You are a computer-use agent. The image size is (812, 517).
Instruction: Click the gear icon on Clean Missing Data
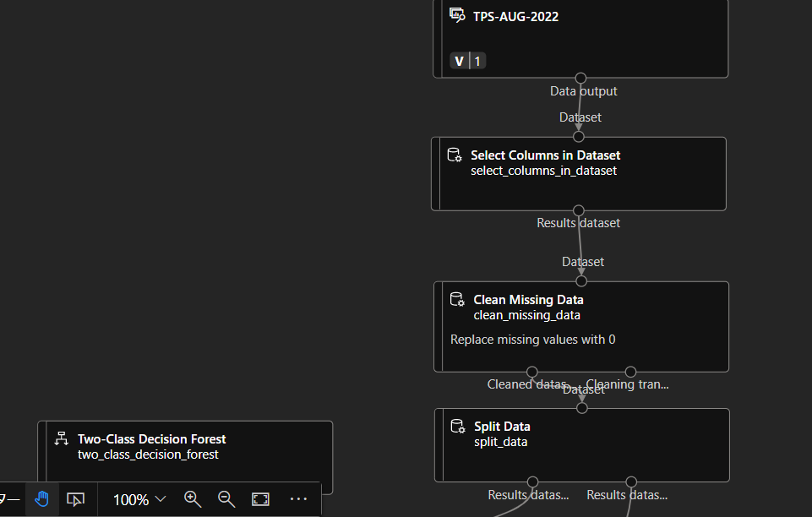[x=457, y=299]
